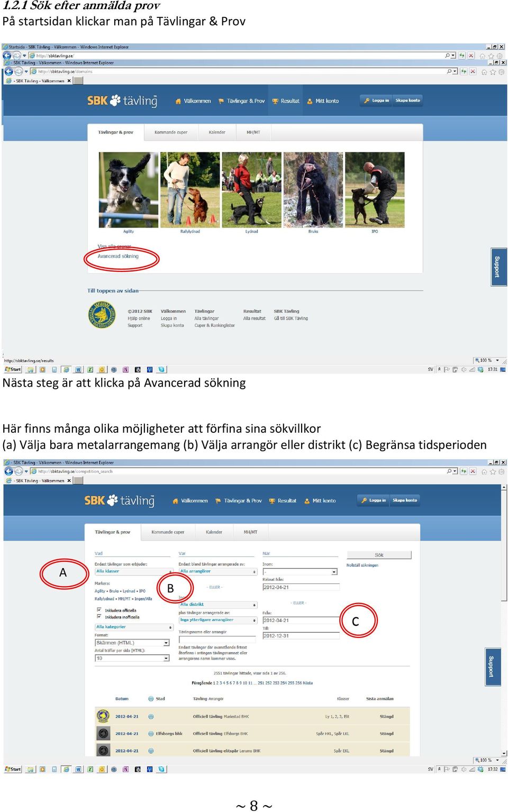This screenshot has width=508, height=812.
Task: Open Välkommen menu in upper screenshot
Action: point(193,101)
